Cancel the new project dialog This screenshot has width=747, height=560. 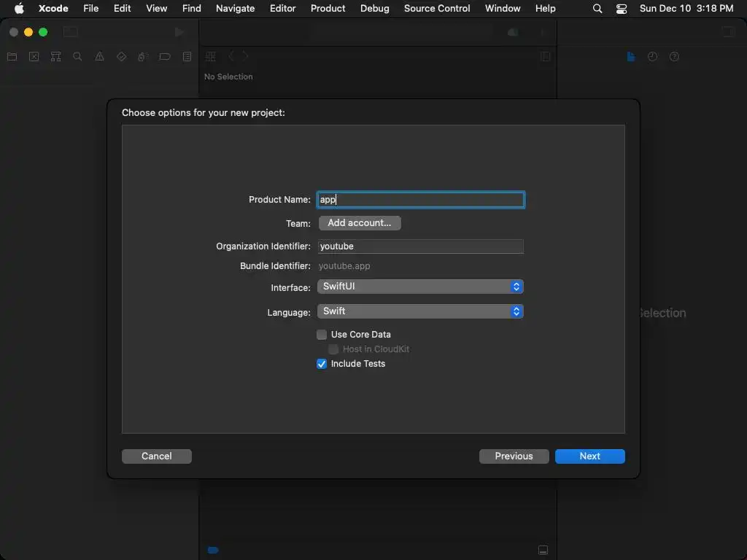(x=157, y=456)
